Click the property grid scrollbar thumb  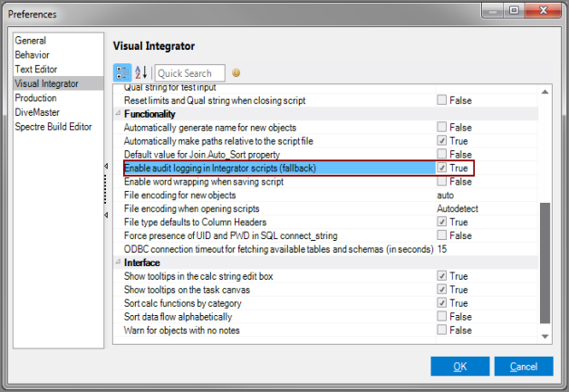click(x=545, y=263)
